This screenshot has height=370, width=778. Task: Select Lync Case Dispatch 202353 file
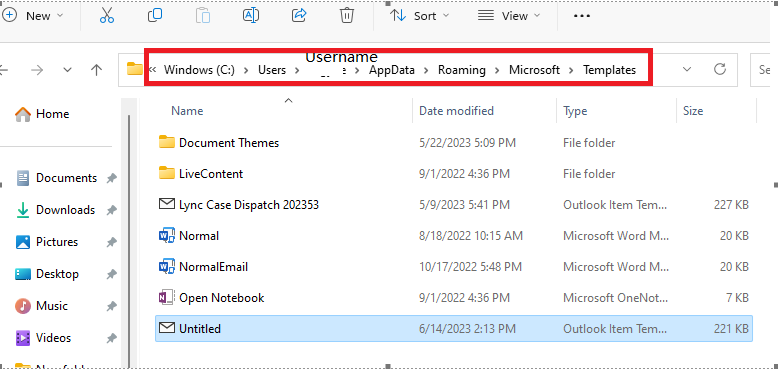249,204
